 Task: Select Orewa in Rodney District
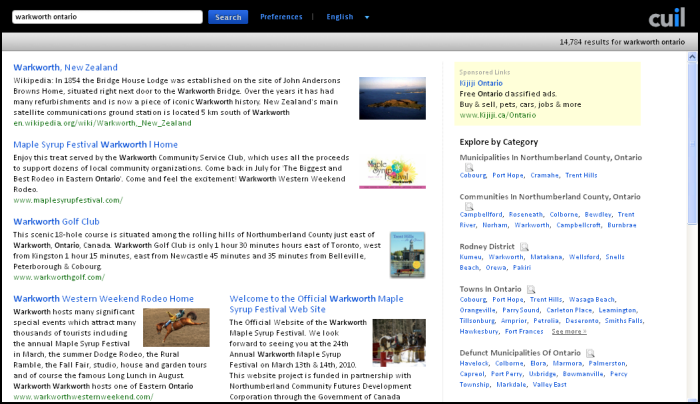point(496,268)
